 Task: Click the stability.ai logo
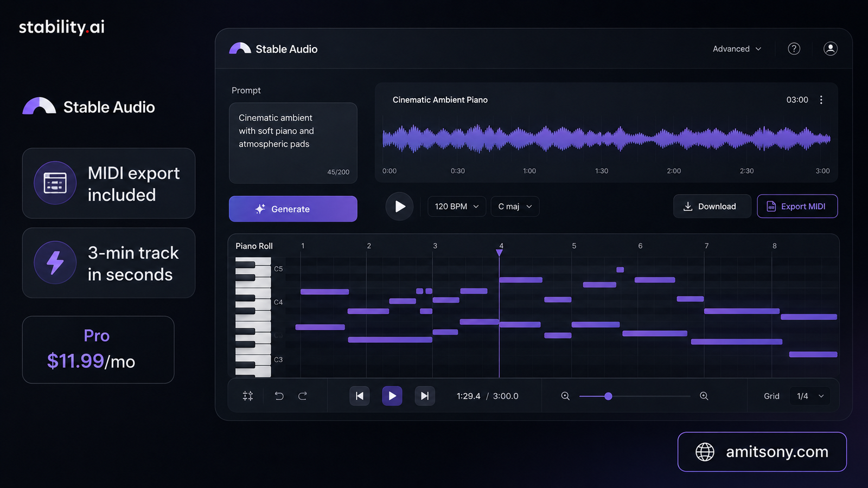[x=61, y=27]
